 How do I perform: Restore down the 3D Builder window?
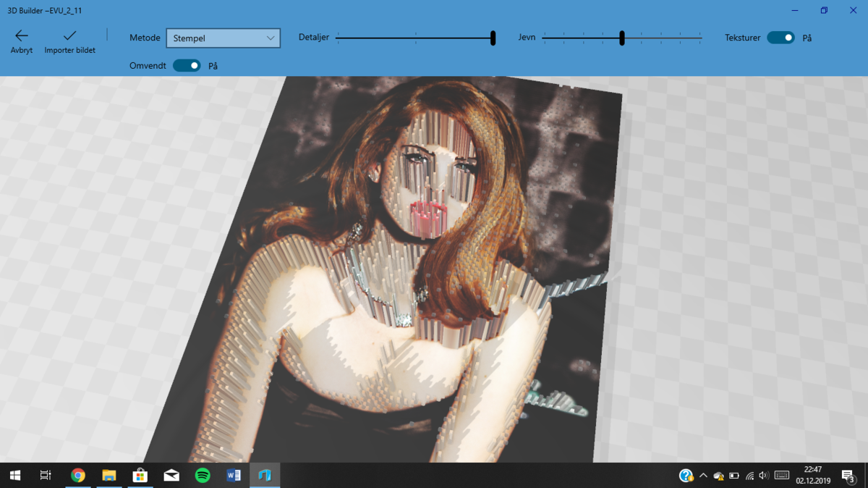pyautogui.click(x=824, y=10)
